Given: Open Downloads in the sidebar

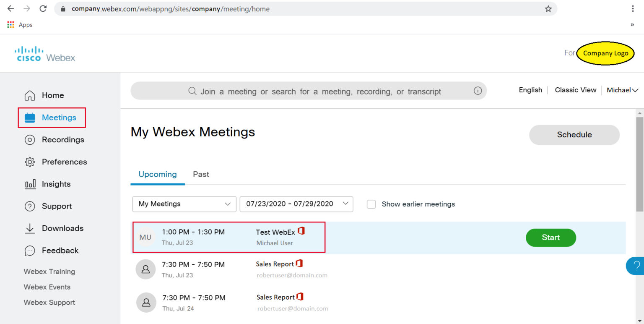Looking at the screenshot, I should (62, 228).
